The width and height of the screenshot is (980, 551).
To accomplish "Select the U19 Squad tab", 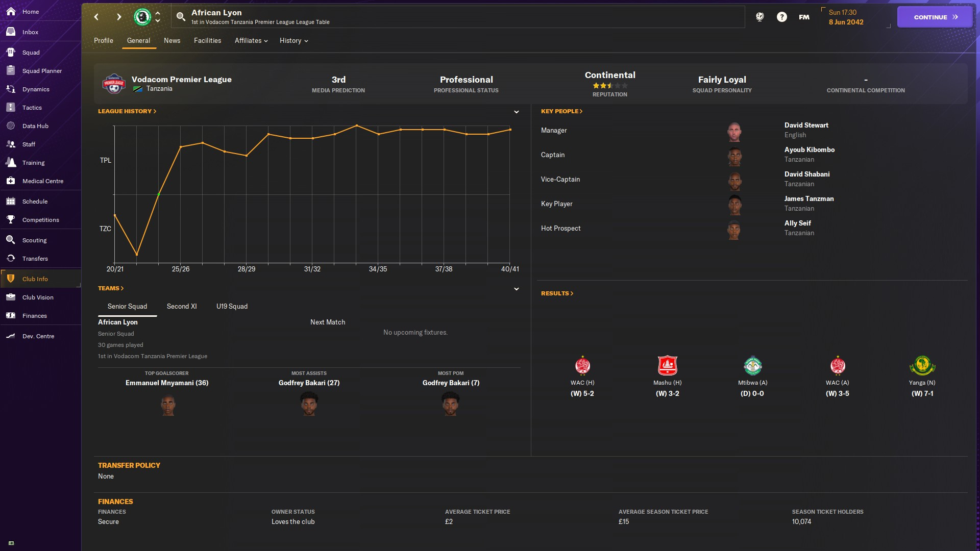I will coord(232,307).
